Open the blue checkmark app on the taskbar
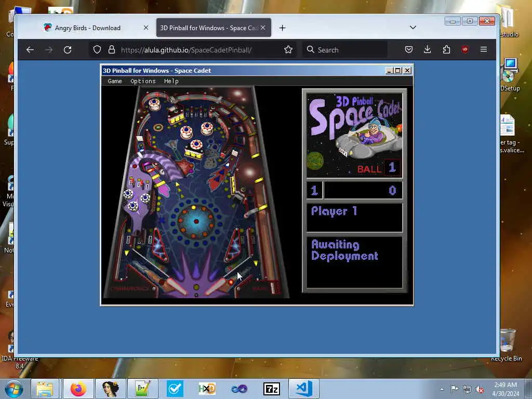 pyautogui.click(x=175, y=389)
